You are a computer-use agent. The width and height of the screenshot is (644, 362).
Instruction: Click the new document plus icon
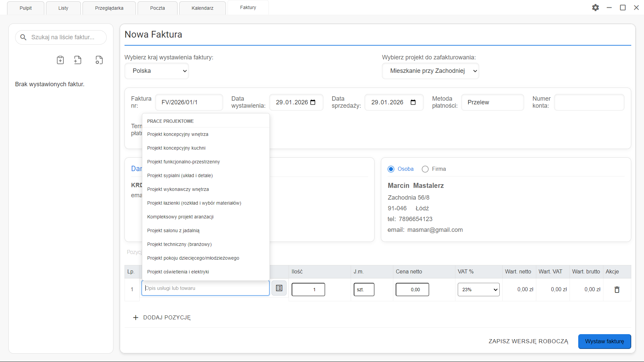point(78,60)
